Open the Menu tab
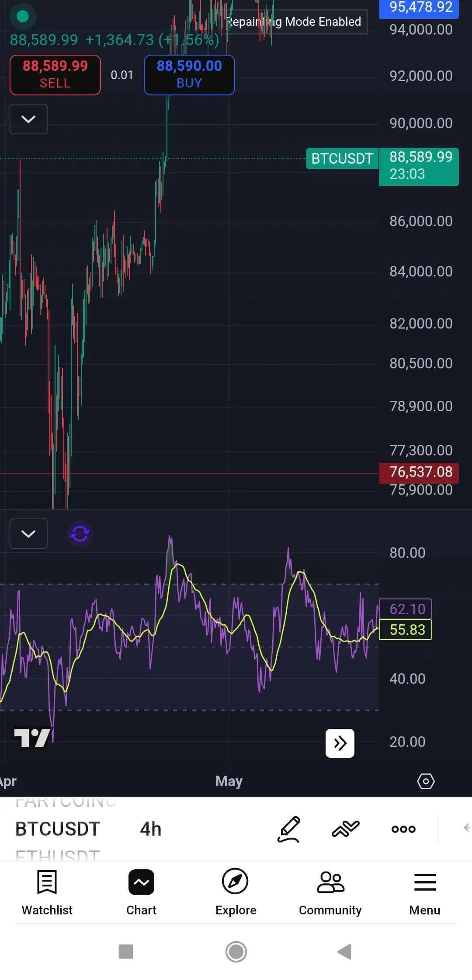472x980 pixels. click(x=425, y=892)
